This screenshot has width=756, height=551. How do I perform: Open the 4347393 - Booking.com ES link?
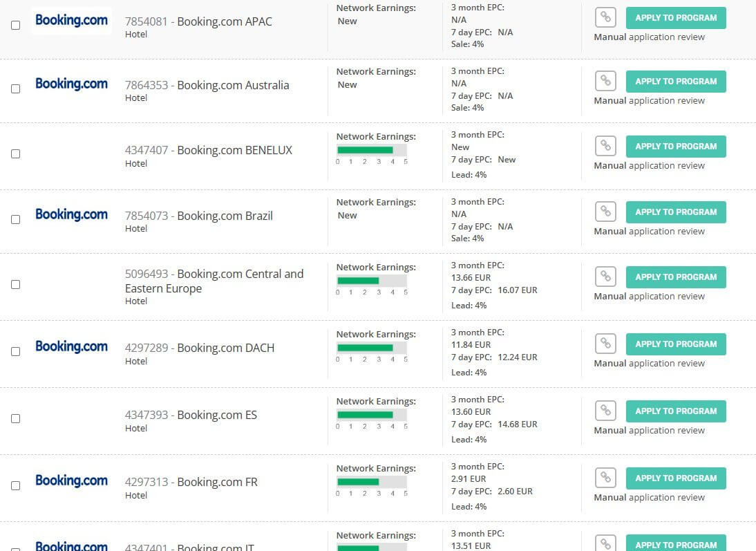[191, 415]
